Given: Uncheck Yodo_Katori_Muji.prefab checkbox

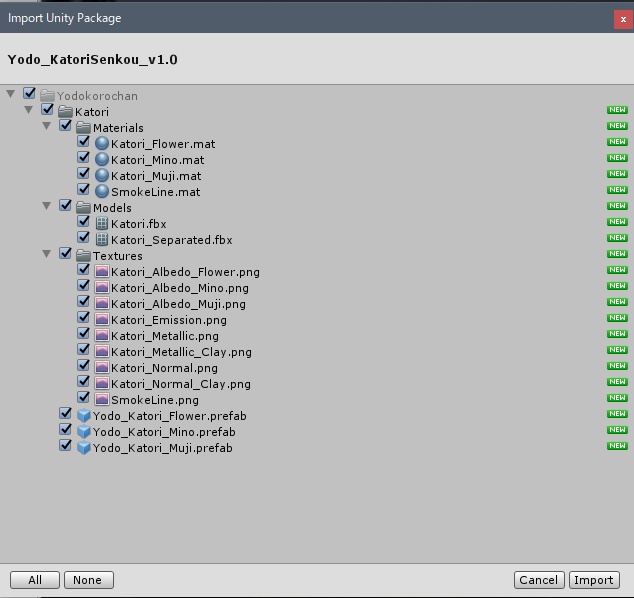Looking at the screenshot, I should (65, 446).
